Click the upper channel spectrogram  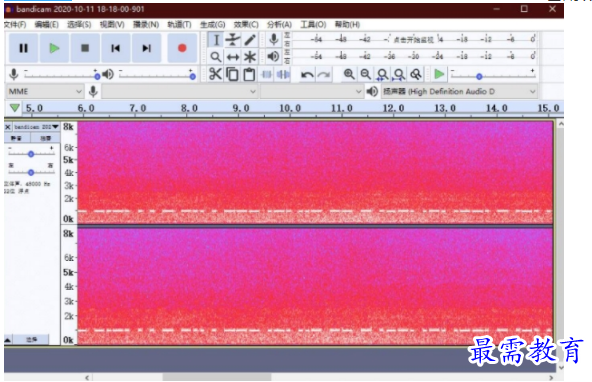315,172
